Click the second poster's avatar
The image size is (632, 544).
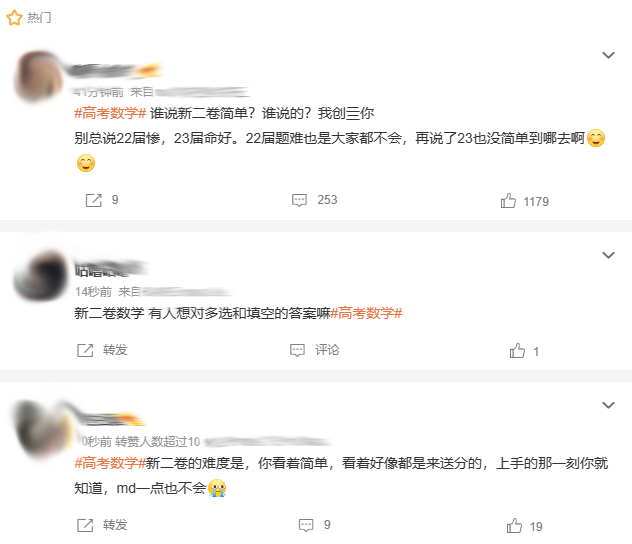click(40, 275)
